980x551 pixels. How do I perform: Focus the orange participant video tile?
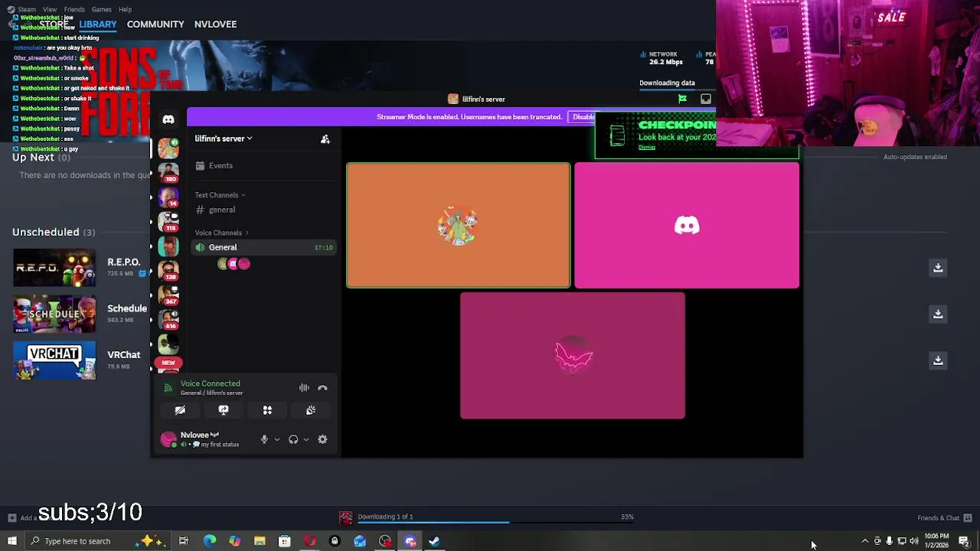458,225
